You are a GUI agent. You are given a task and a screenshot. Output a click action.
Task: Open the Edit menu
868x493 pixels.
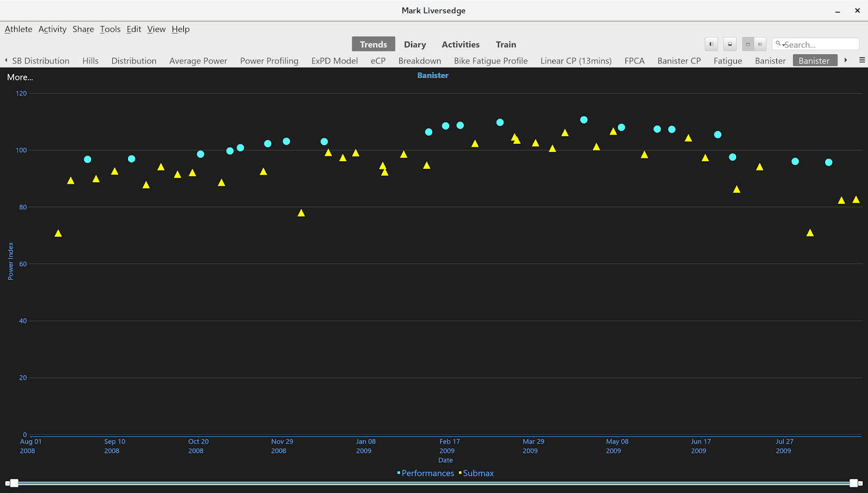(134, 29)
